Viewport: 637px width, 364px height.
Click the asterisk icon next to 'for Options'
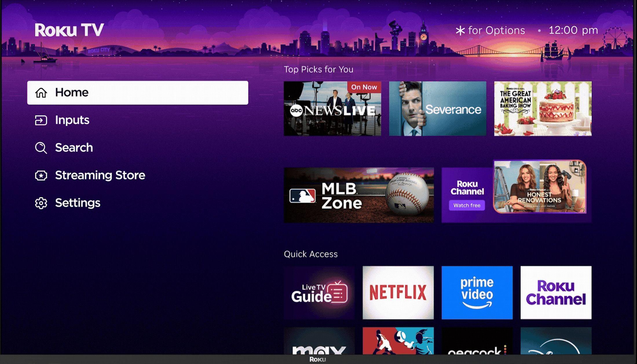[460, 30]
